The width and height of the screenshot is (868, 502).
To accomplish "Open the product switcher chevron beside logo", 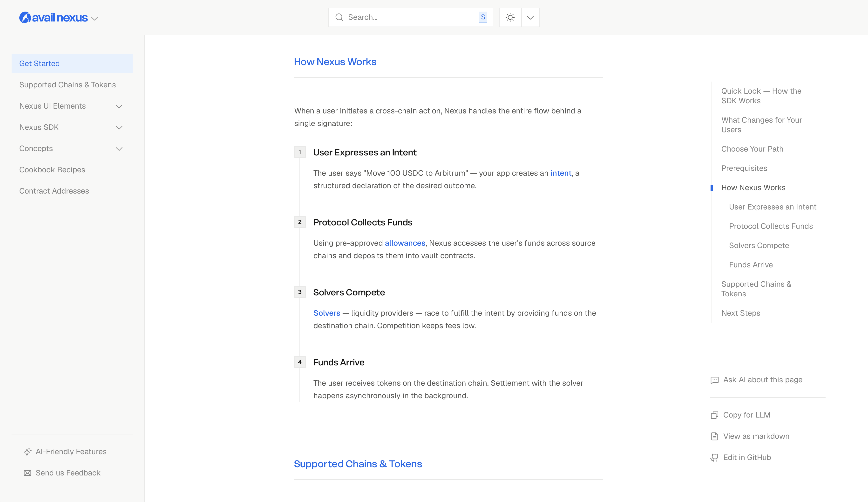I will pyautogui.click(x=95, y=18).
